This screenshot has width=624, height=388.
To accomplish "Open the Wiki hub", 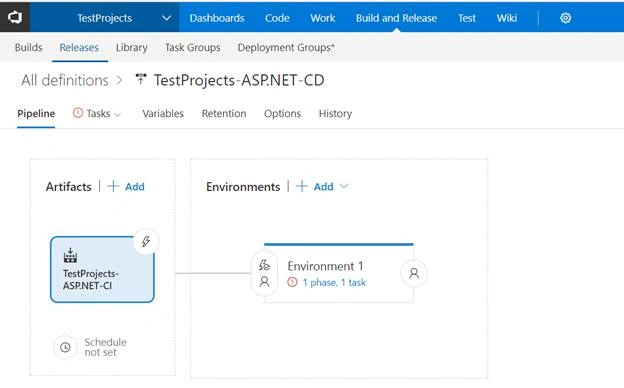I will pyautogui.click(x=507, y=18).
